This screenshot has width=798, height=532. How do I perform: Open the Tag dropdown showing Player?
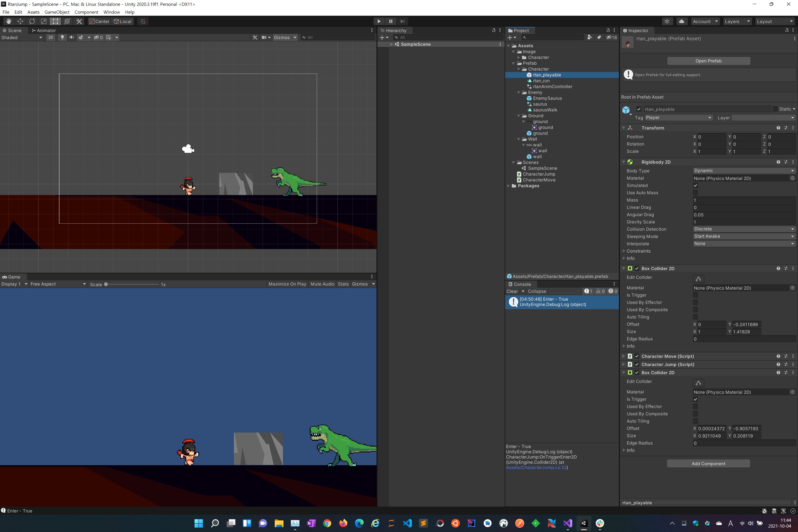[x=678, y=118]
